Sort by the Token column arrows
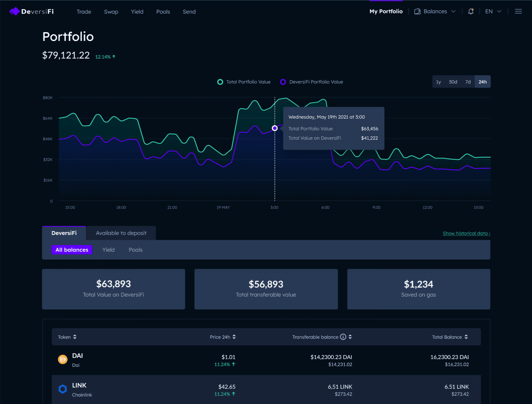Image resolution: width=532 pixels, height=404 pixels. tap(75, 337)
